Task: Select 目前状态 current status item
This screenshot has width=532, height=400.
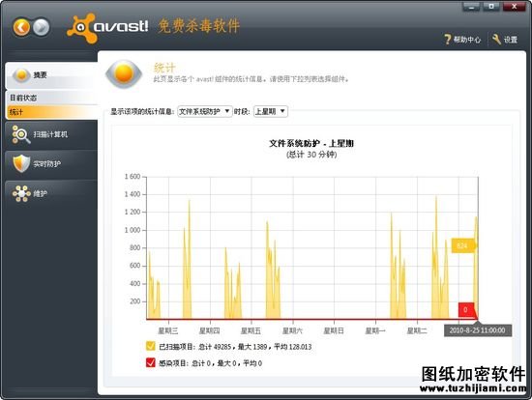Action: [51, 98]
